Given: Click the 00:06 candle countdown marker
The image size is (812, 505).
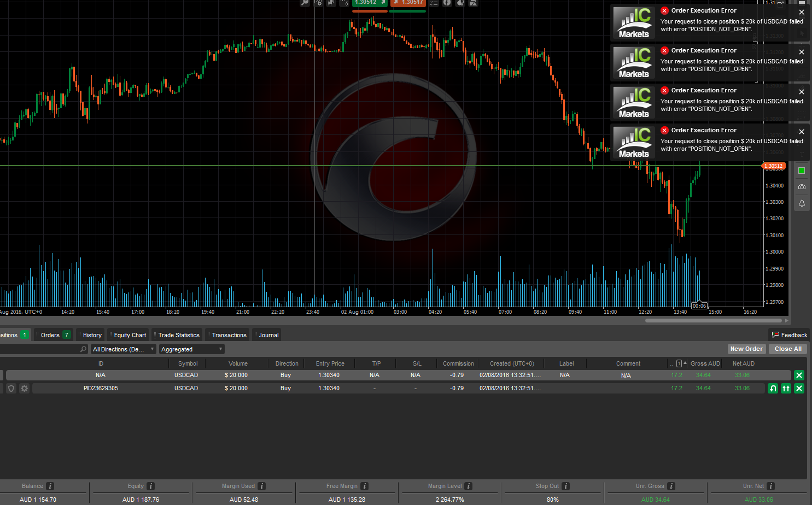Looking at the screenshot, I should 699,306.
